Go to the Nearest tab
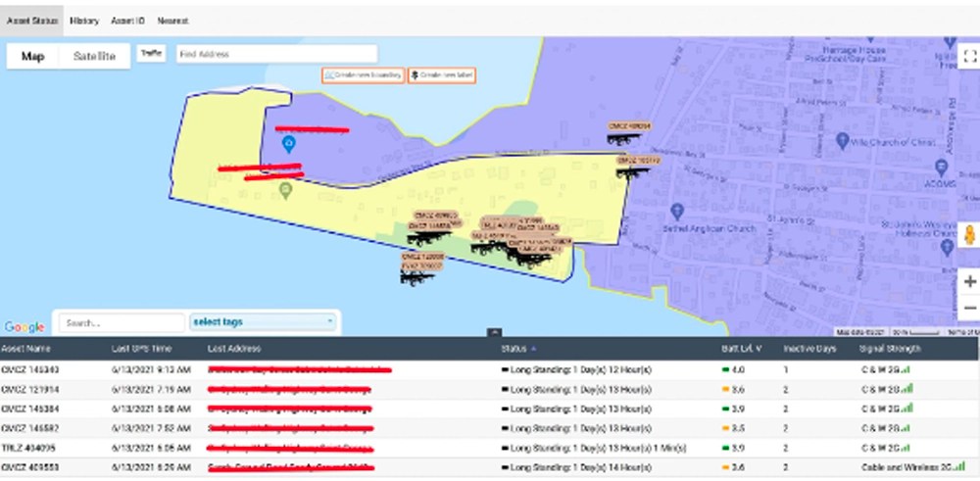Screen dimensions: 980x481 (172, 21)
